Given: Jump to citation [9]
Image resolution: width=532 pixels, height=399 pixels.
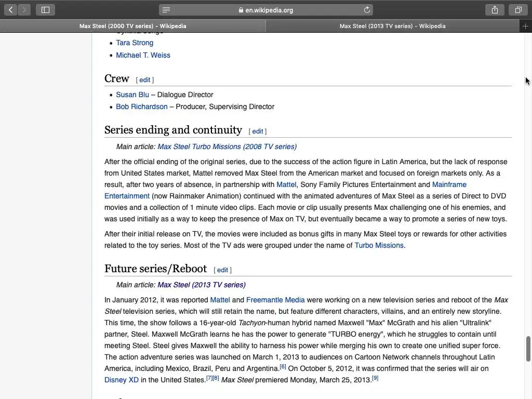Looking at the screenshot, I should click(x=375, y=378).
